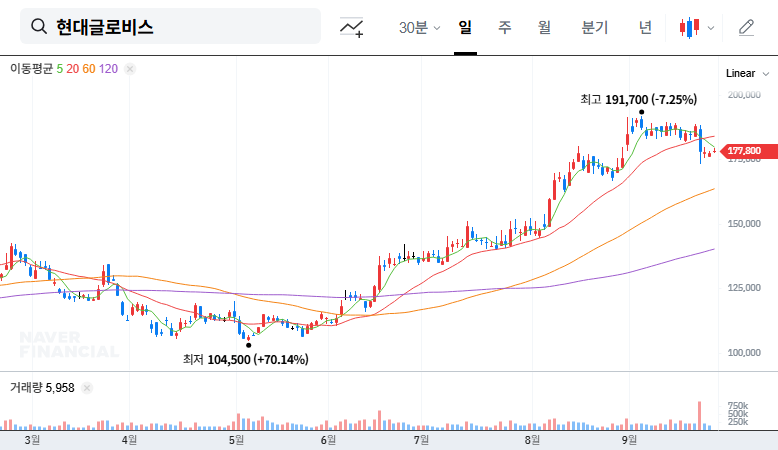This screenshot has height=450, width=778.
Task: Switch to the 분기 quarterly tab
Action: pos(594,27)
